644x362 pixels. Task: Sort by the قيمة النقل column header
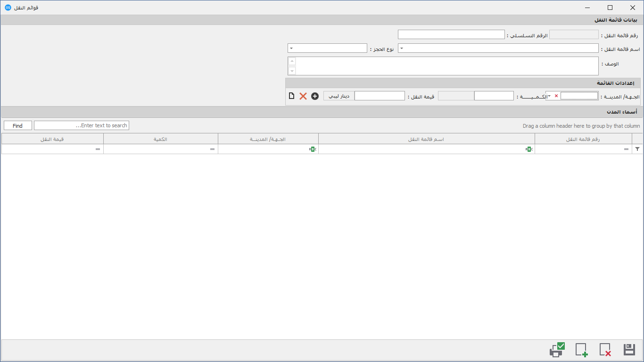[52, 139]
